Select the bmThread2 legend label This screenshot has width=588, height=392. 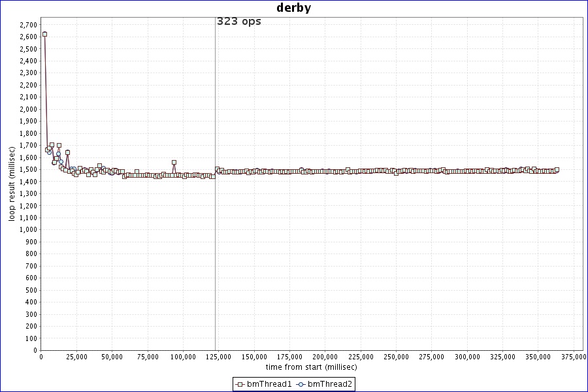pyautogui.click(x=330, y=384)
